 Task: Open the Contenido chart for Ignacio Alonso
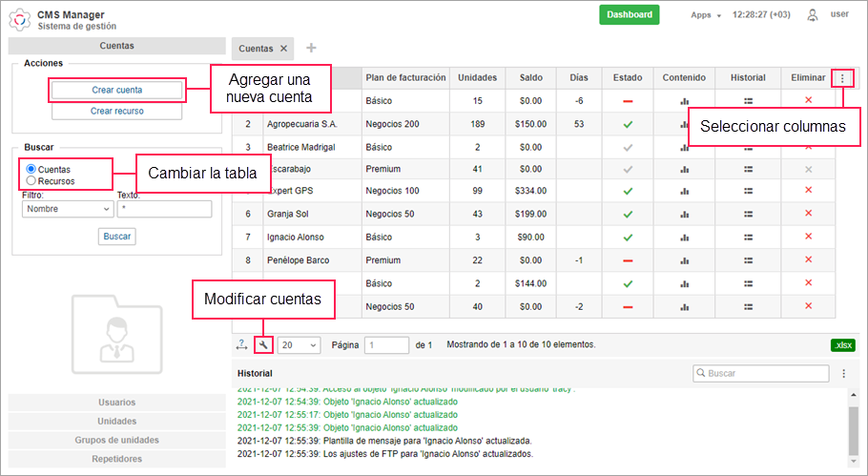[684, 238]
